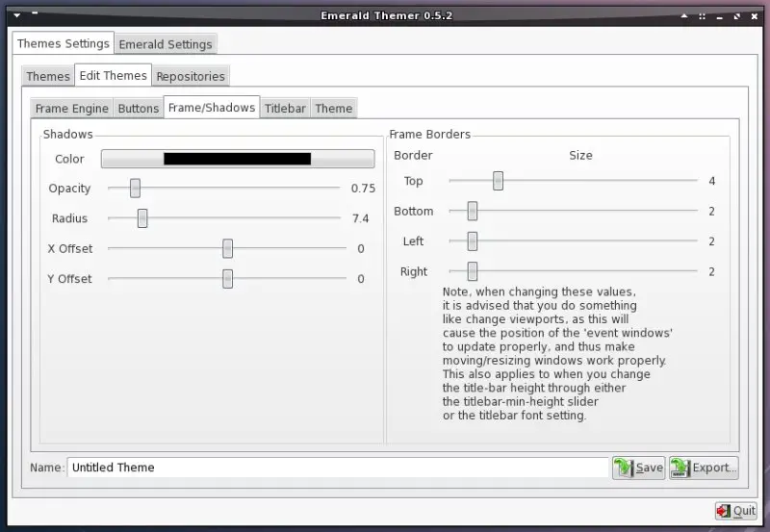This screenshot has width=770, height=532.
Task: Click the Bottom border value 2
Action: pos(711,212)
